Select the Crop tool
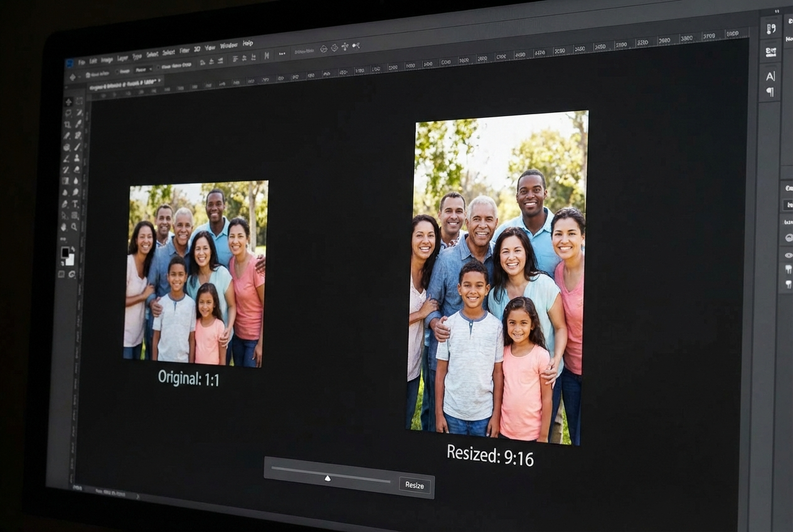This screenshot has height=532, width=793. (67, 124)
